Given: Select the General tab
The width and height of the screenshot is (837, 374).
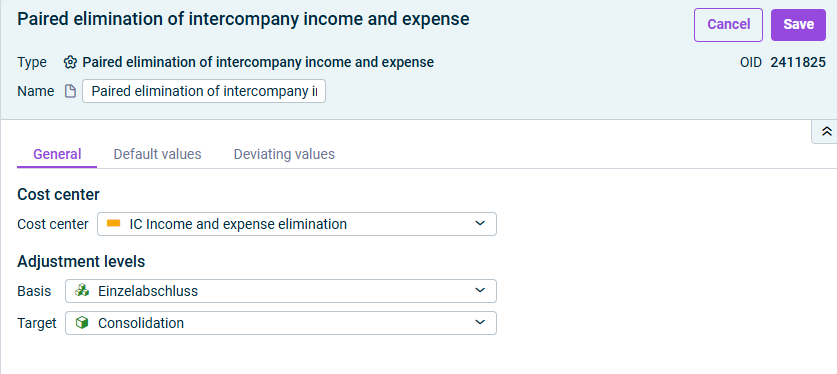Looking at the screenshot, I should point(57,154).
